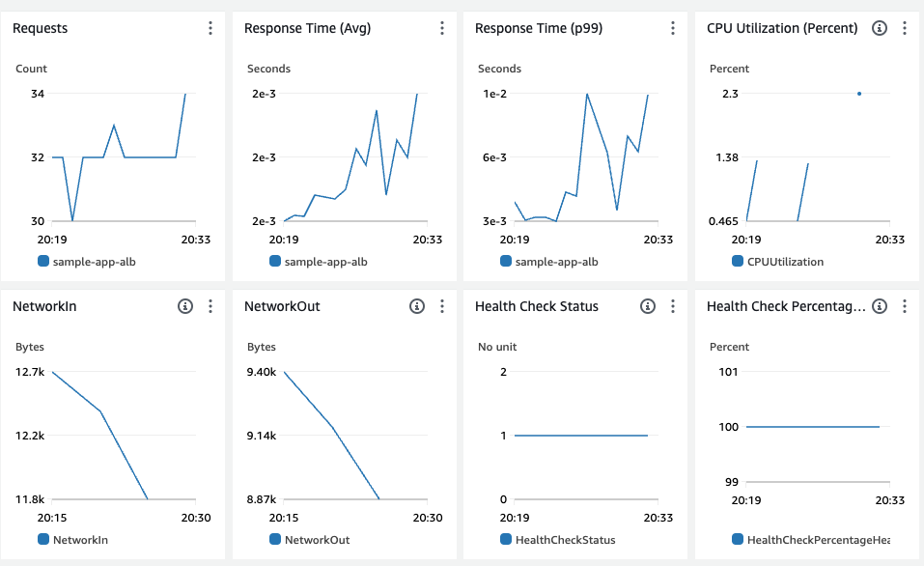This screenshot has width=924, height=566.
Task: Select the CPUUtilization legend label
Action: tap(786, 262)
